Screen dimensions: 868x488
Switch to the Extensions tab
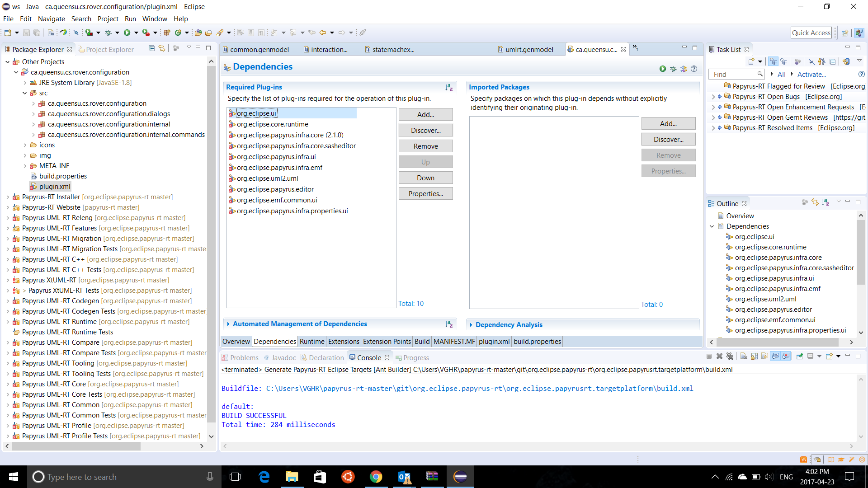(344, 342)
